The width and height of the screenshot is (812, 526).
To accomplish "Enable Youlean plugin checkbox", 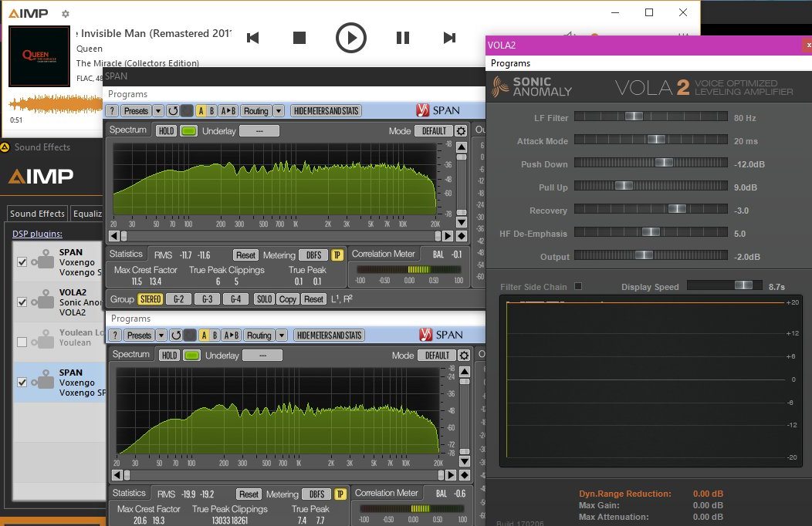I will (x=22, y=342).
